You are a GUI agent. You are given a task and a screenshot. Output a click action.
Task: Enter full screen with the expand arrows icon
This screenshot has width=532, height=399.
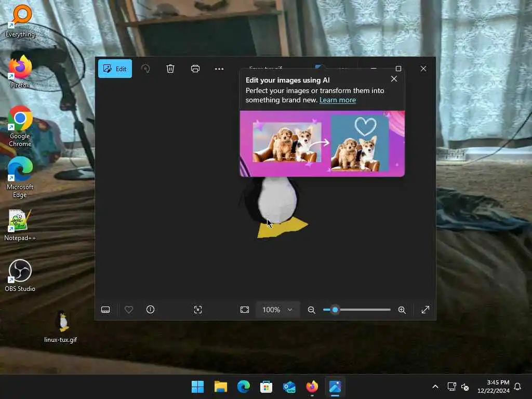tap(425, 310)
